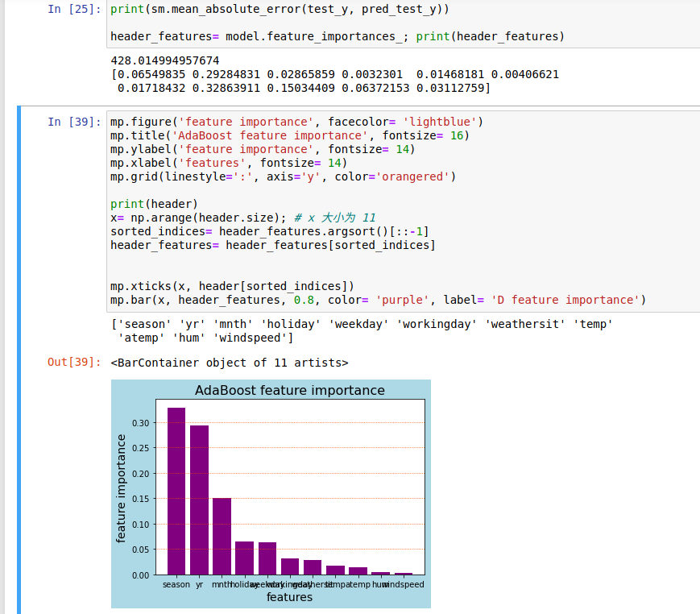Click the fourth purple bar near 0.065
The image size is (700, 614).
pyautogui.click(x=245, y=558)
